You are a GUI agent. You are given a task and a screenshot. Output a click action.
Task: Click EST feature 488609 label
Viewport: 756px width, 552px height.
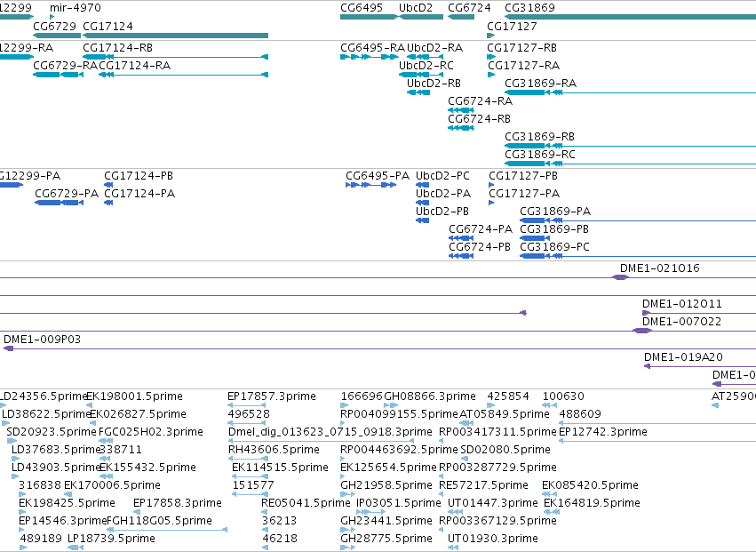point(580,414)
